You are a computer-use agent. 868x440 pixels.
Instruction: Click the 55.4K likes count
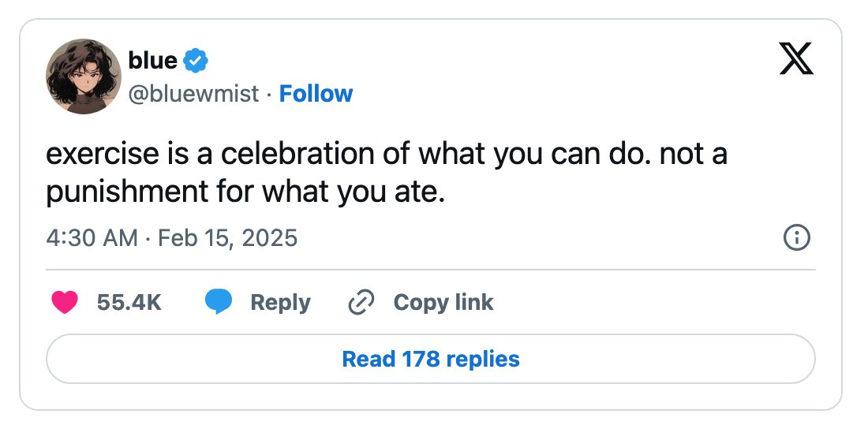coord(129,302)
